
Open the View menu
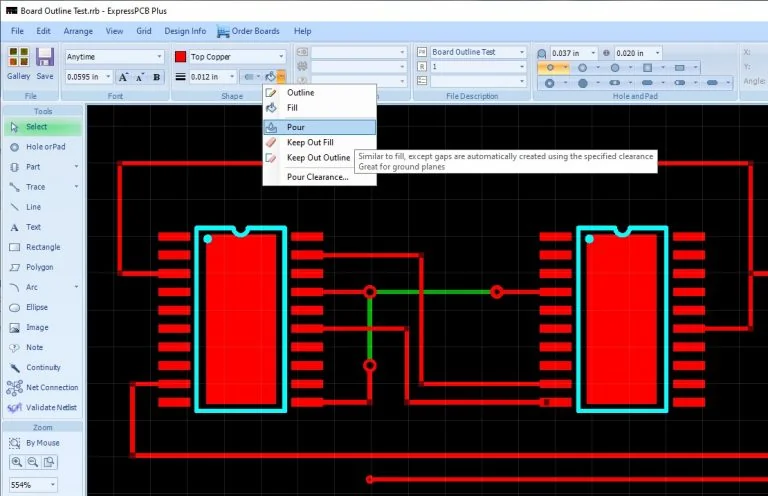pos(114,31)
